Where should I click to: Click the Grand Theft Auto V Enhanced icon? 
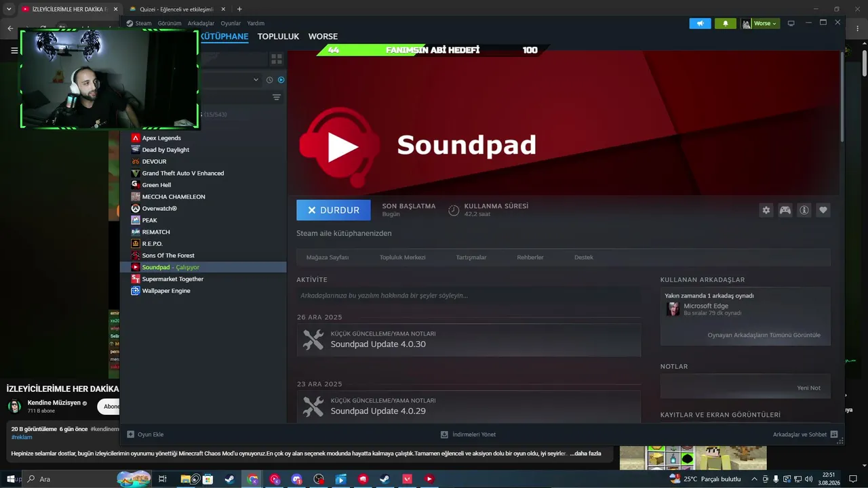click(x=136, y=174)
